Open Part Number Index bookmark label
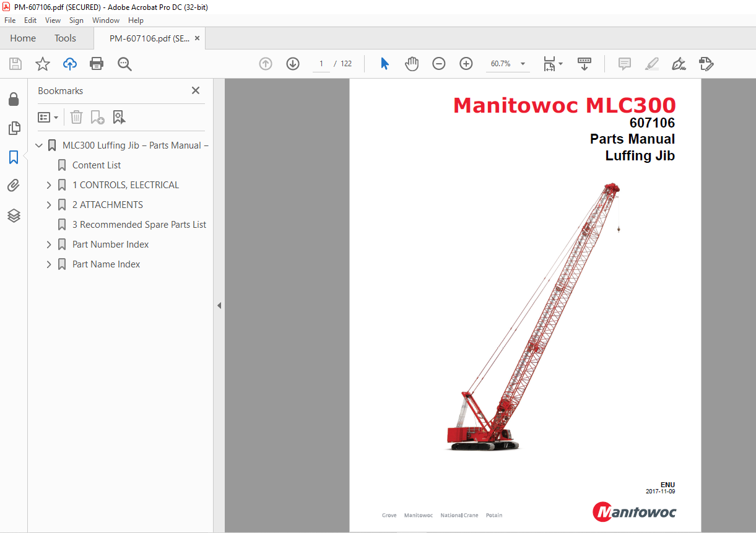Screen dimensions: 756x533 [111, 245]
